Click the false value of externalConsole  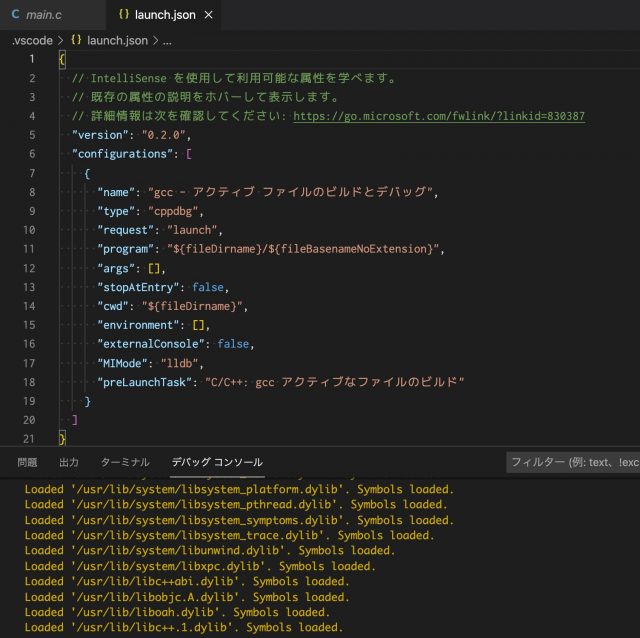tap(234, 344)
